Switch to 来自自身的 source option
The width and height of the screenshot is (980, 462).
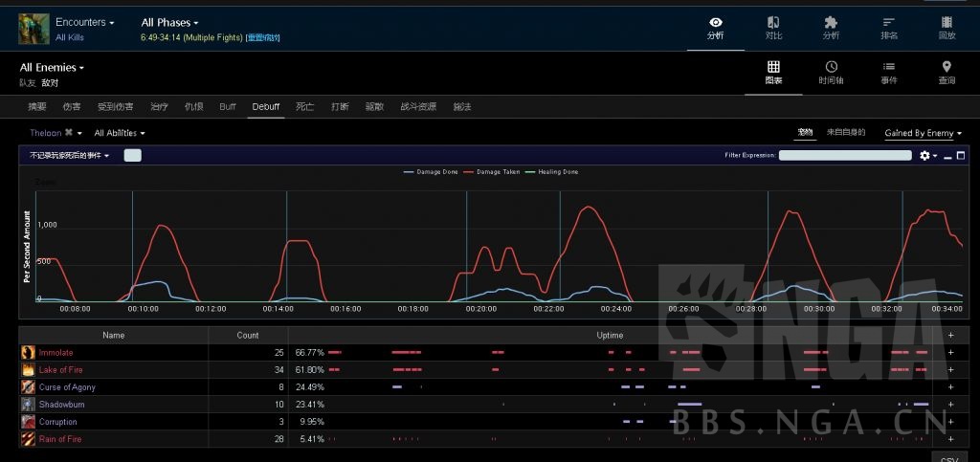click(x=846, y=132)
